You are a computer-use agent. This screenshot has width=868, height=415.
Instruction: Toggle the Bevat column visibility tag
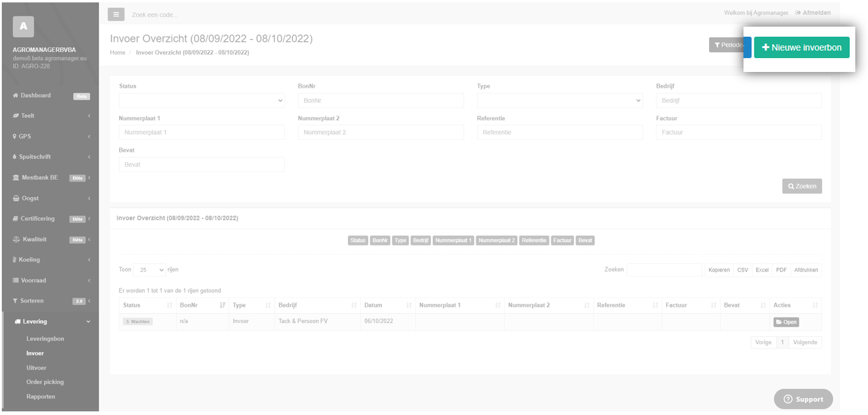coord(585,240)
